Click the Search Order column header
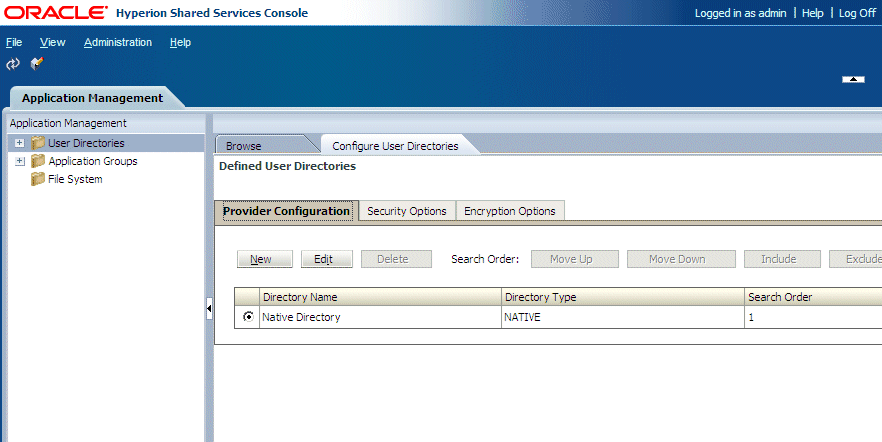 point(813,297)
